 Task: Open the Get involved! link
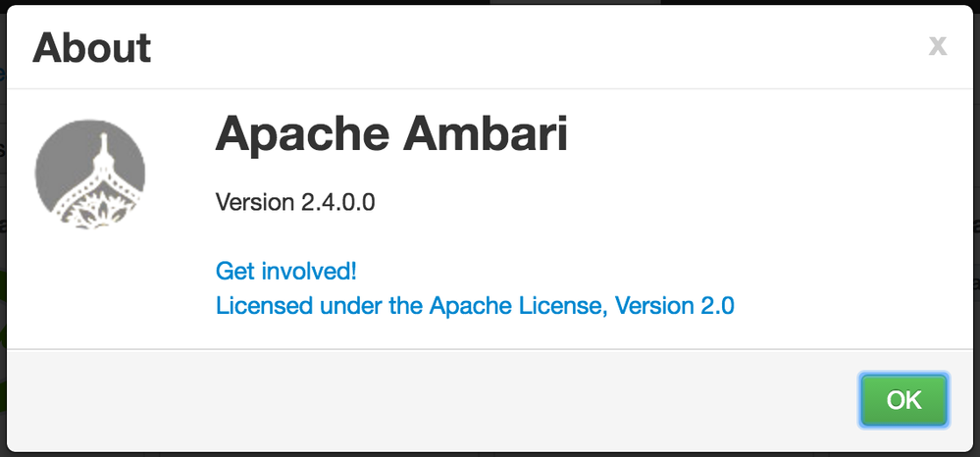pos(292,271)
